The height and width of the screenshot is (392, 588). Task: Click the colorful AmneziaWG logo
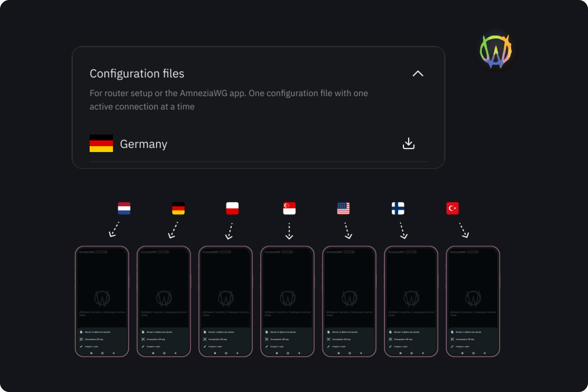point(495,52)
